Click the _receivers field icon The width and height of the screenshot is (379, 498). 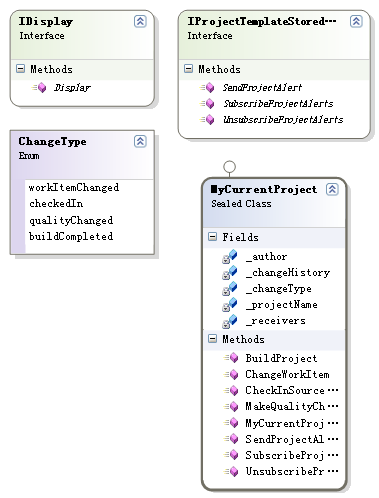point(230,321)
